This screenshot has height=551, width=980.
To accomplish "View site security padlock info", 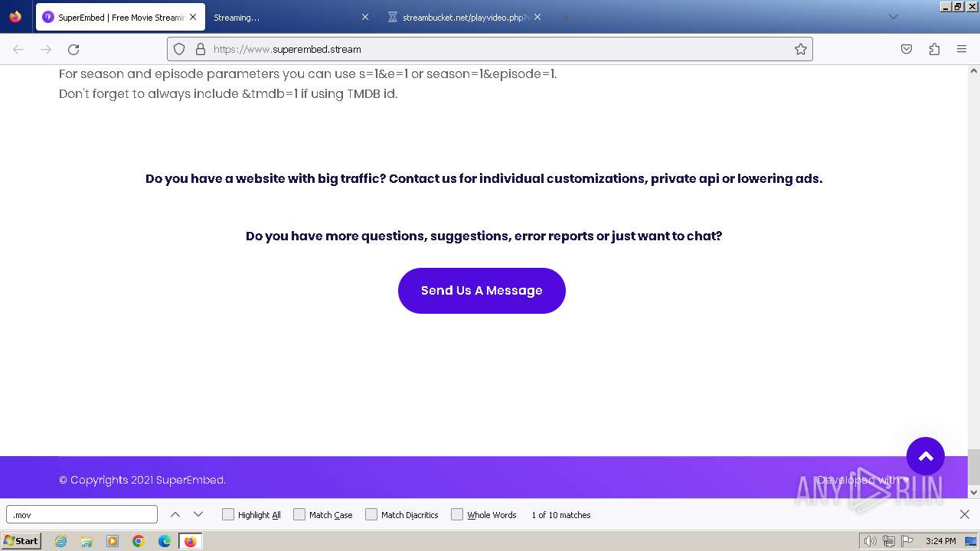I will (x=201, y=49).
